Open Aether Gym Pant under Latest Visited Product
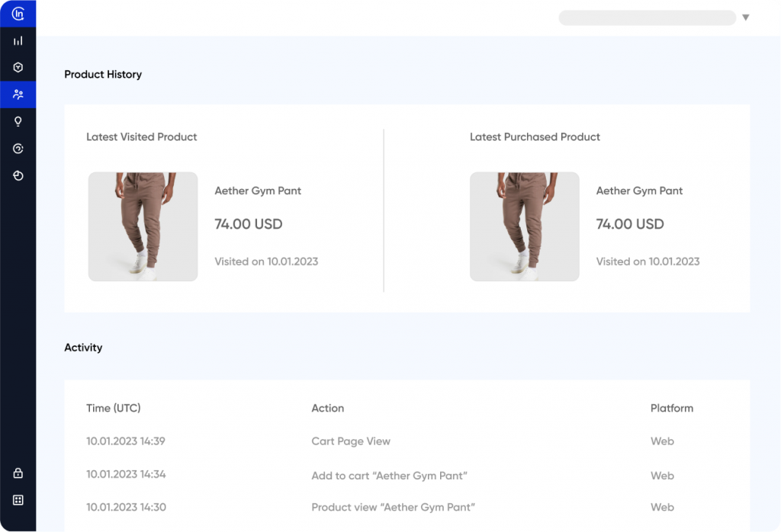 (258, 191)
